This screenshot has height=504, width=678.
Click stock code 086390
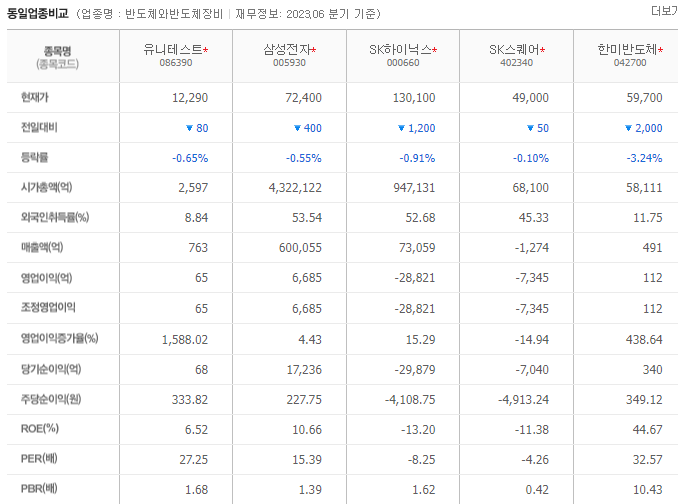tap(176, 63)
